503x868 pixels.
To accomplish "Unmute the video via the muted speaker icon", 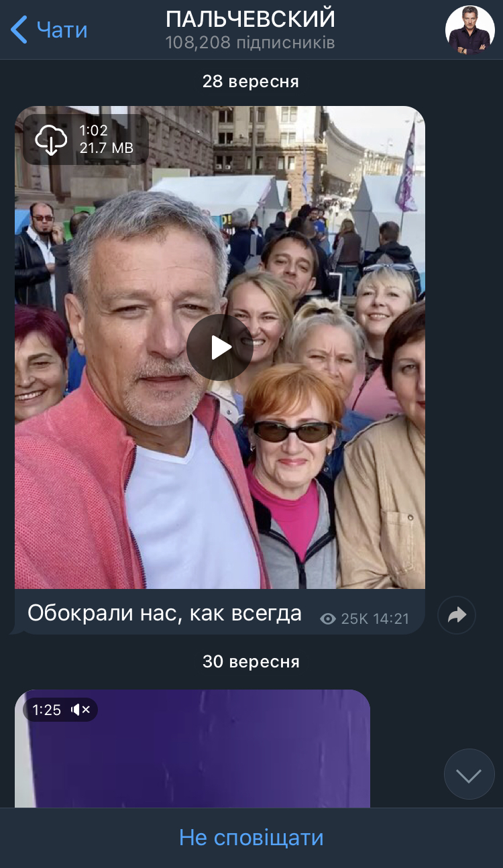I will 80,710.
